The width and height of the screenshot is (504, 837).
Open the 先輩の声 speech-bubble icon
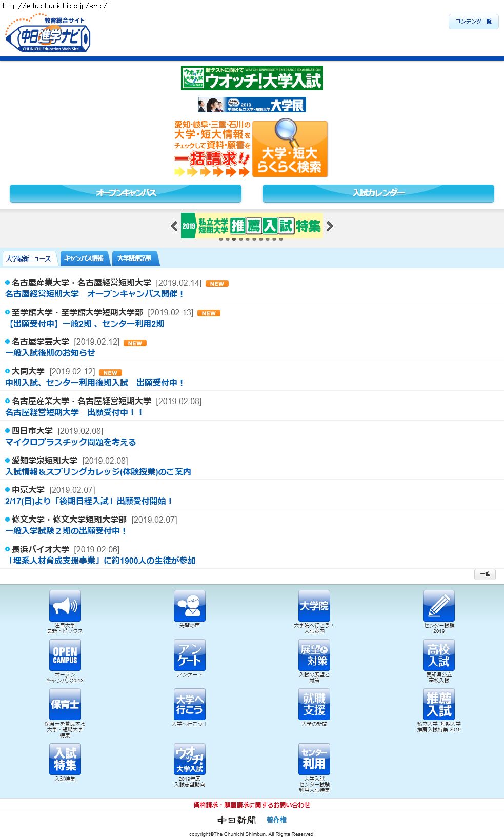(x=189, y=606)
